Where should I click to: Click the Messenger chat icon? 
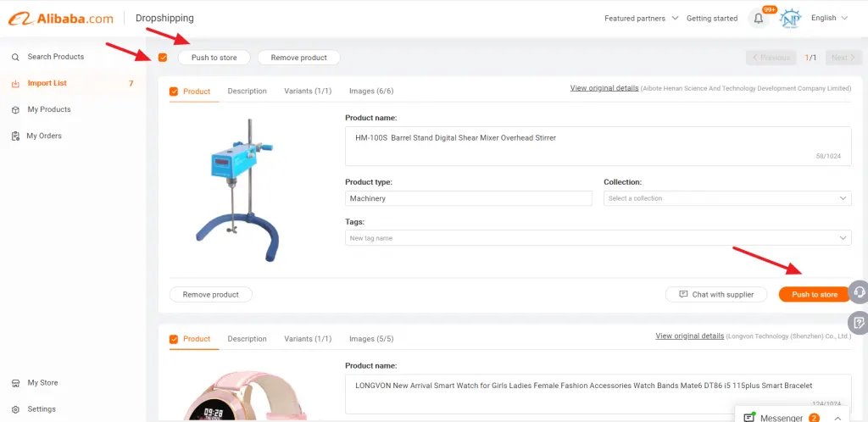[x=749, y=418]
